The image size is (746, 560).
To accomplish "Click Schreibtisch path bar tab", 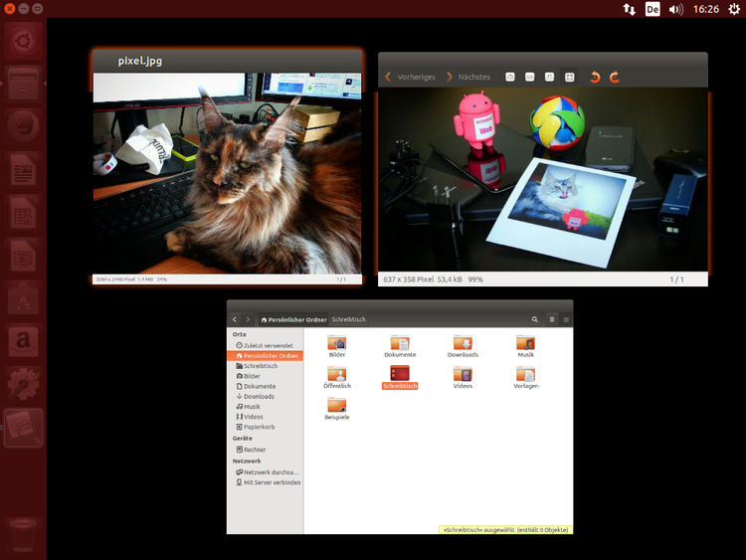I will tap(349, 319).
